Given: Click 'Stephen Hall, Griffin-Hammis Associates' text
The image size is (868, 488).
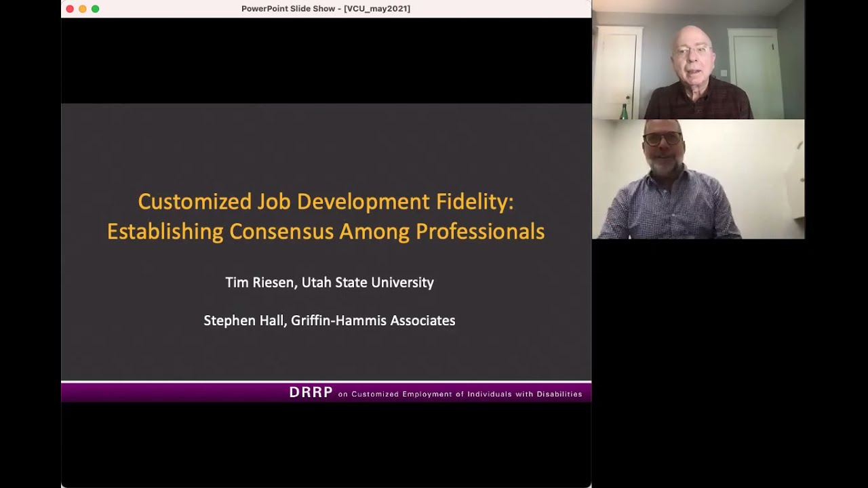Looking at the screenshot, I should click(x=330, y=320).
